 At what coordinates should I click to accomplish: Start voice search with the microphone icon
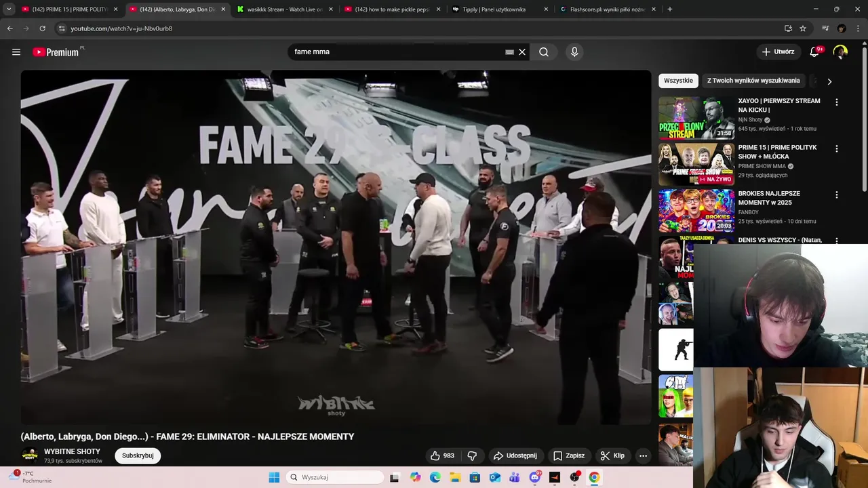click(574, 52)
